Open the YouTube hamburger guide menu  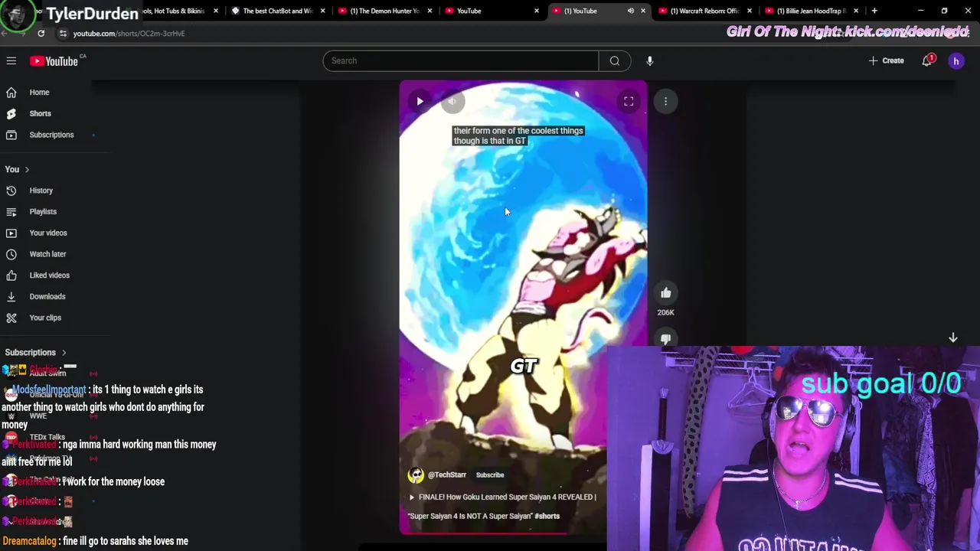11,60
